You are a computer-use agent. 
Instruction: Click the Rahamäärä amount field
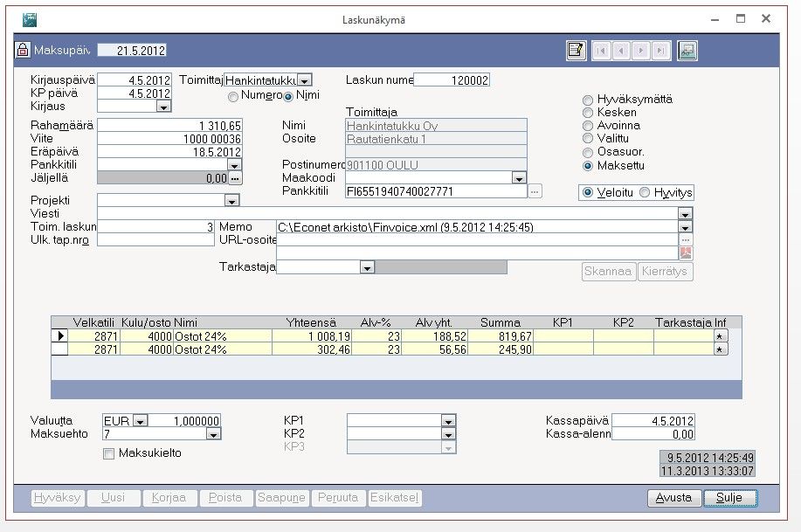pos(169,125)
